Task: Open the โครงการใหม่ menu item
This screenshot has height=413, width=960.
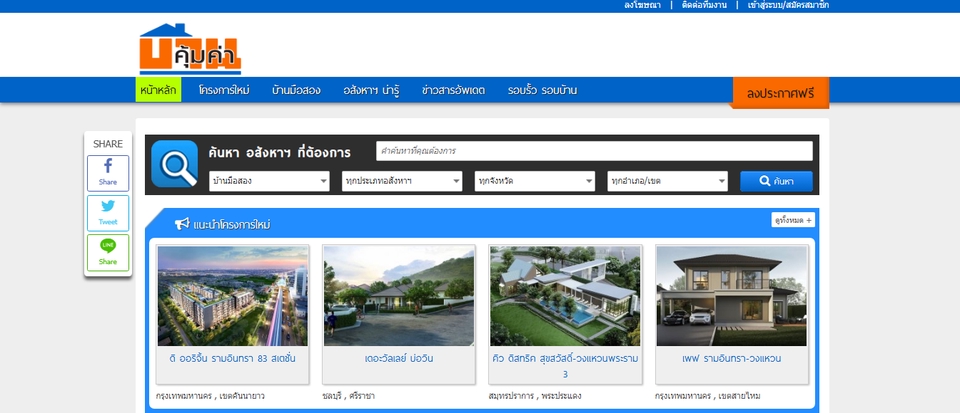Action: point(224,90)
